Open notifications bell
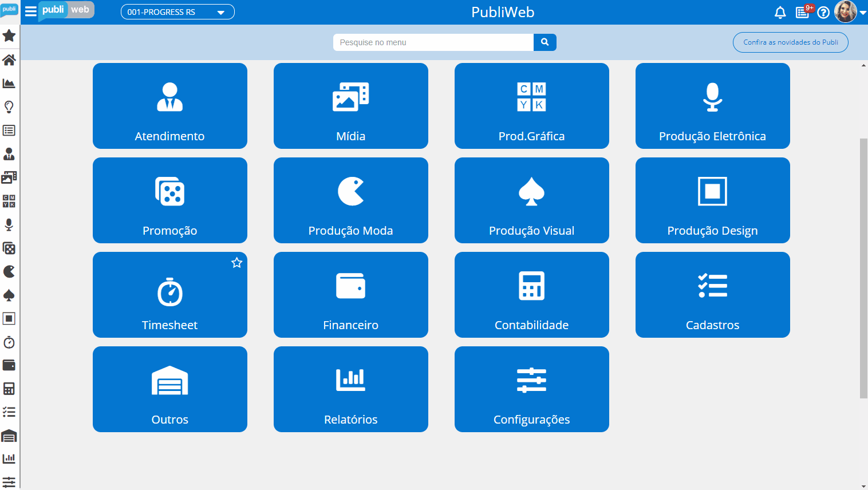868x490 pixels. (x=780, y=13)
